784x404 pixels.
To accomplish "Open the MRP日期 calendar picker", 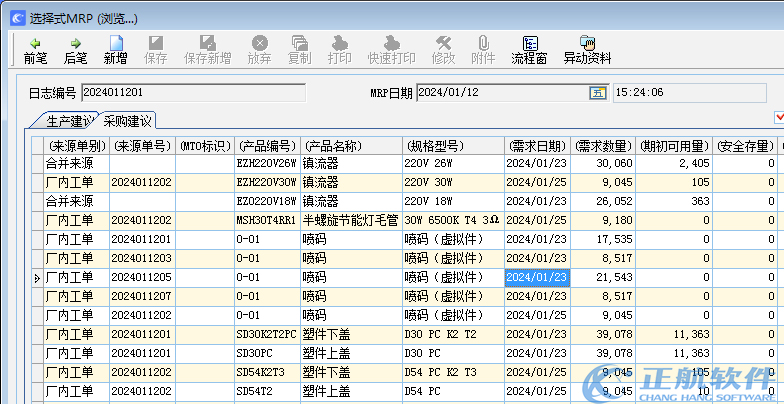I will pos(597,93).
